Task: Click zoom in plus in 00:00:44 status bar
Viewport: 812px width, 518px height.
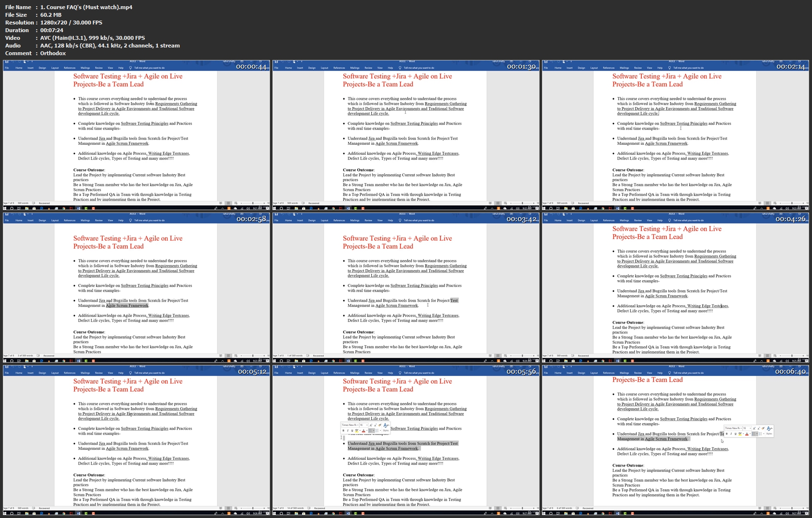Action: 264,203
